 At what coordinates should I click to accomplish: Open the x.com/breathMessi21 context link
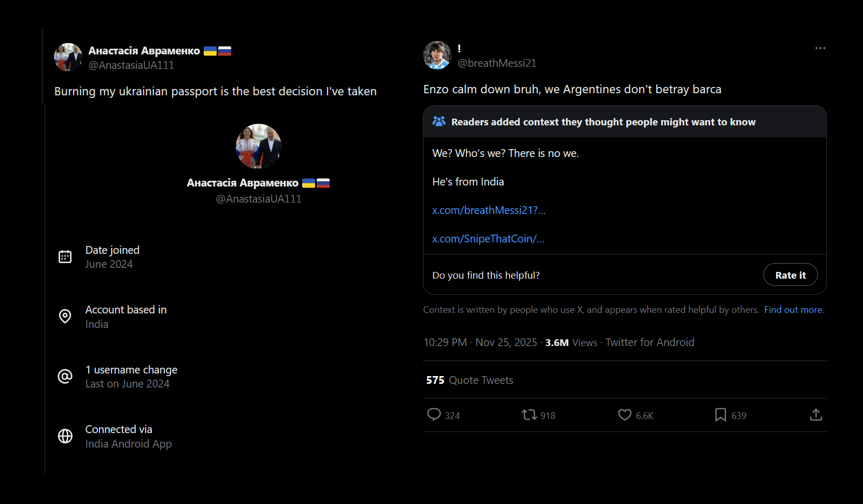(489, 210)
